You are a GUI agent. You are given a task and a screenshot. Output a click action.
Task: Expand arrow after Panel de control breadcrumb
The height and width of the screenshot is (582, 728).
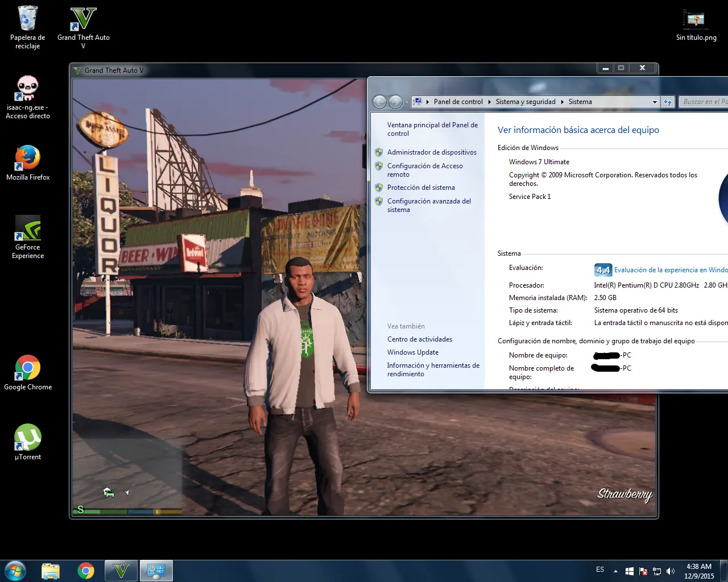click(490, 102)
